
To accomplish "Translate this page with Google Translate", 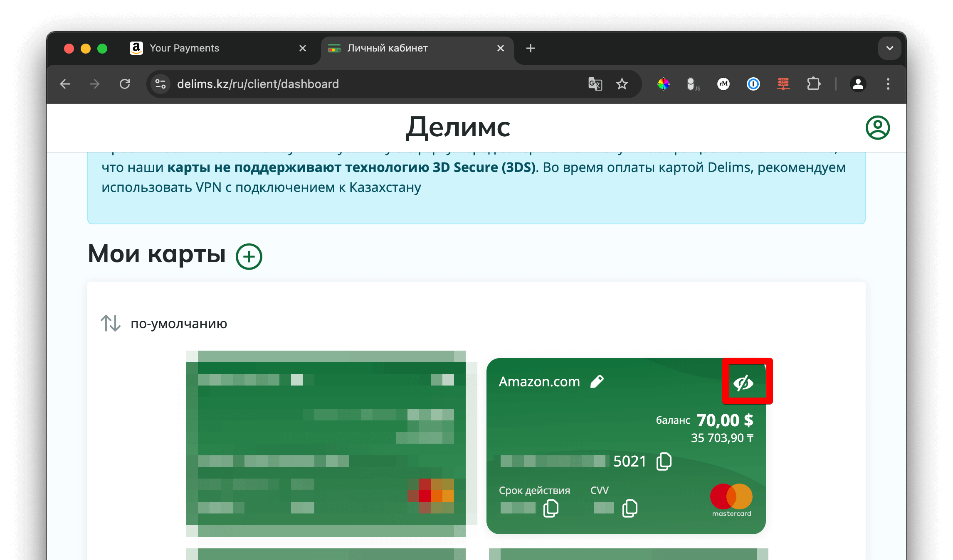I will pyautogui.click(x=595, y=84).
